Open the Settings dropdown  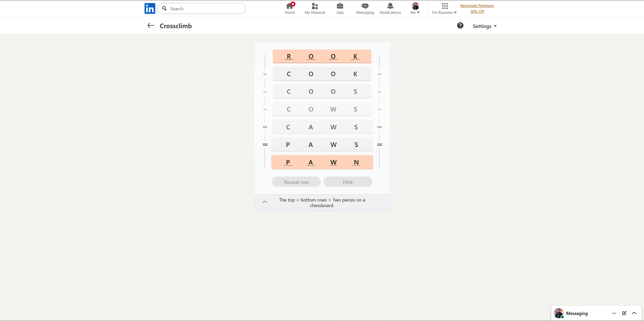coord(485,26)
